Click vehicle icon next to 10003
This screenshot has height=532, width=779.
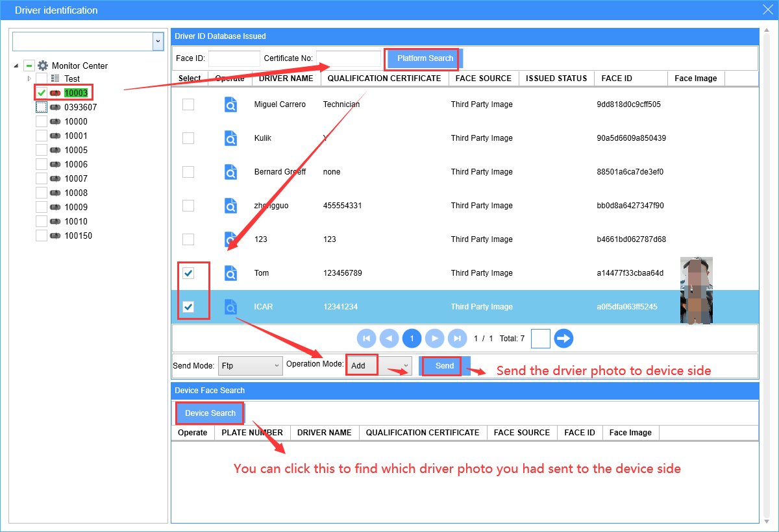coord(55,93)
